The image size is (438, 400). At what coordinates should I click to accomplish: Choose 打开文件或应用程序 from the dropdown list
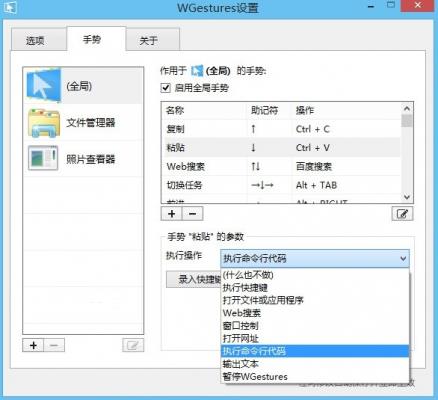tap(315, 300)
